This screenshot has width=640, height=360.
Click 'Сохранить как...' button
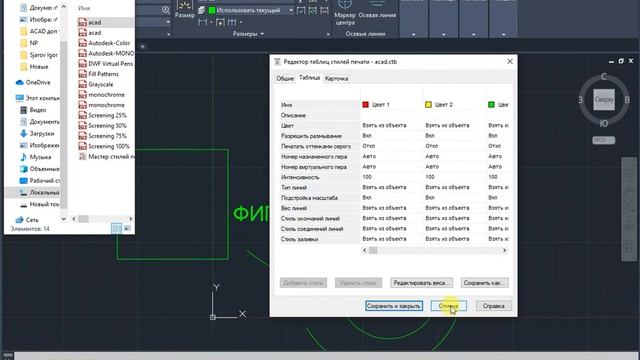point(484,282)
